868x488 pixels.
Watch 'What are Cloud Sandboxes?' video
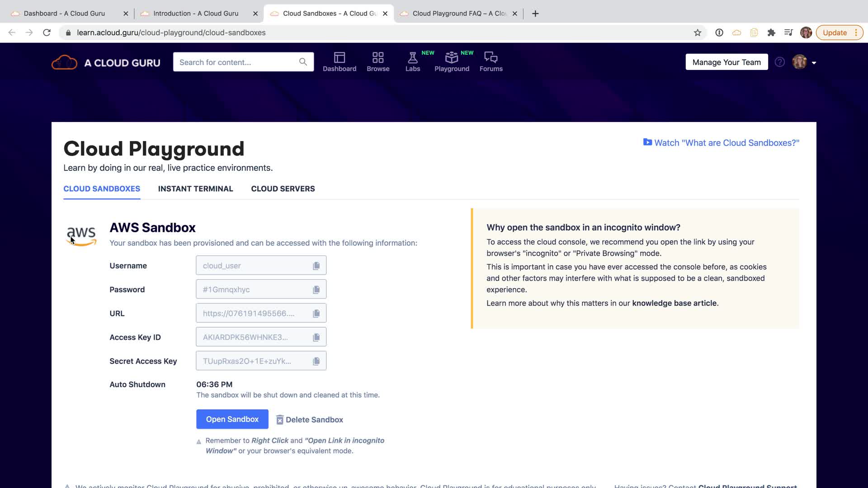click(x=721, y=143)
